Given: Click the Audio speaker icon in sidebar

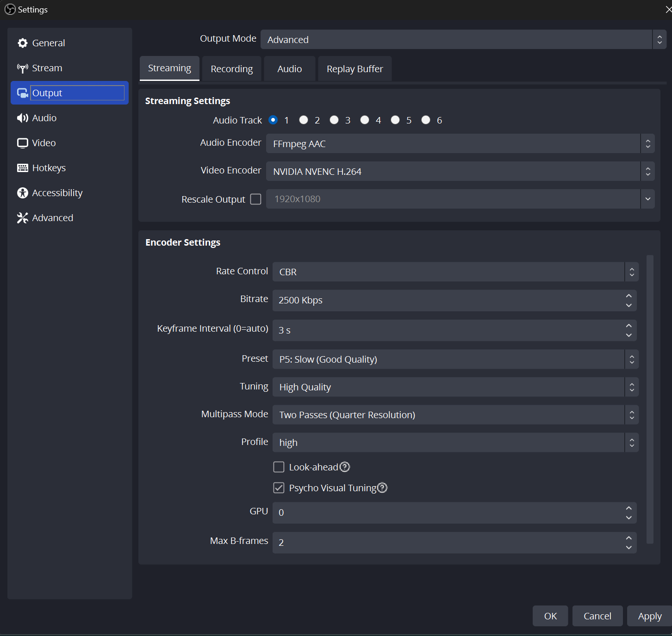Looking at the screenshot, I should coord(23,118).
